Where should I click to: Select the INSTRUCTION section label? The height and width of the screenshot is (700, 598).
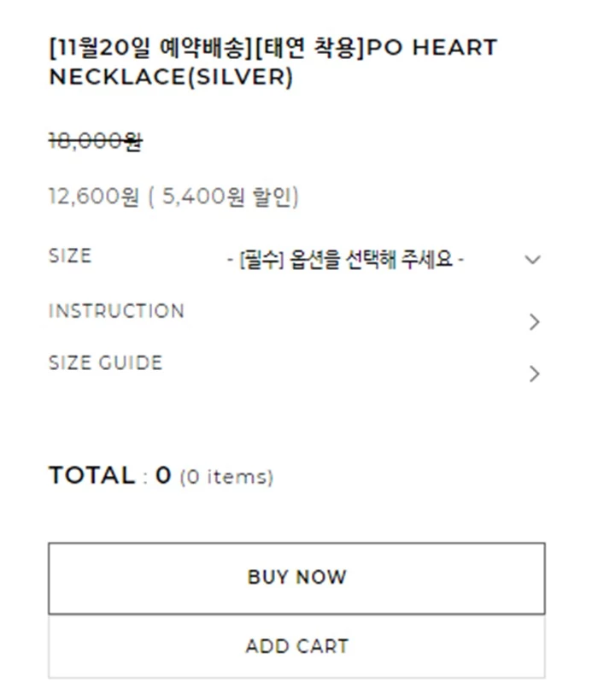tap(116, 311)
